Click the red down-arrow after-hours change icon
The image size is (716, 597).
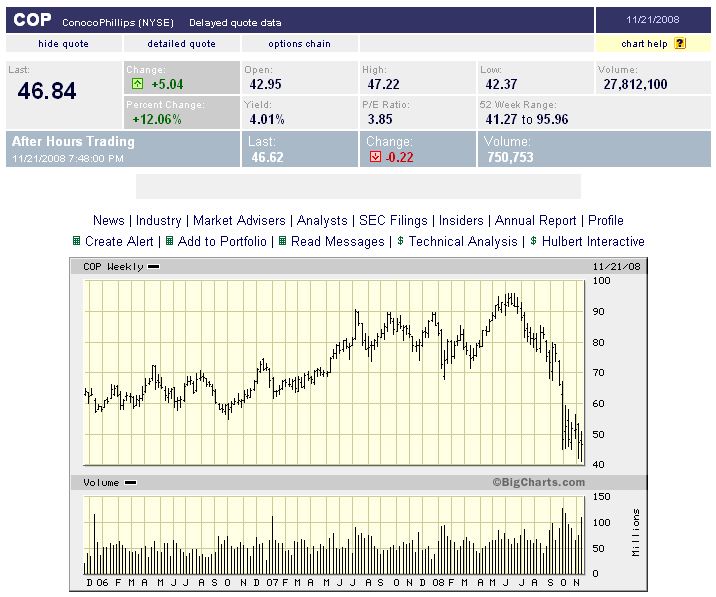point(375,157)
